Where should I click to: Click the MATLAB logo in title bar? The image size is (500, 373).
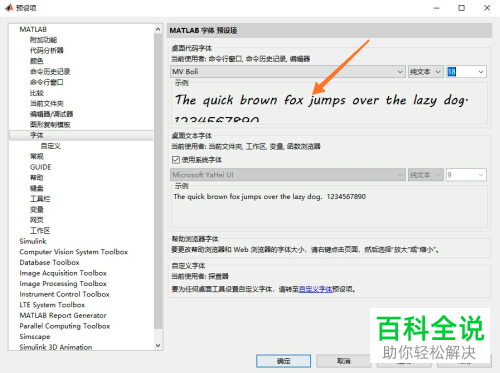9,8
